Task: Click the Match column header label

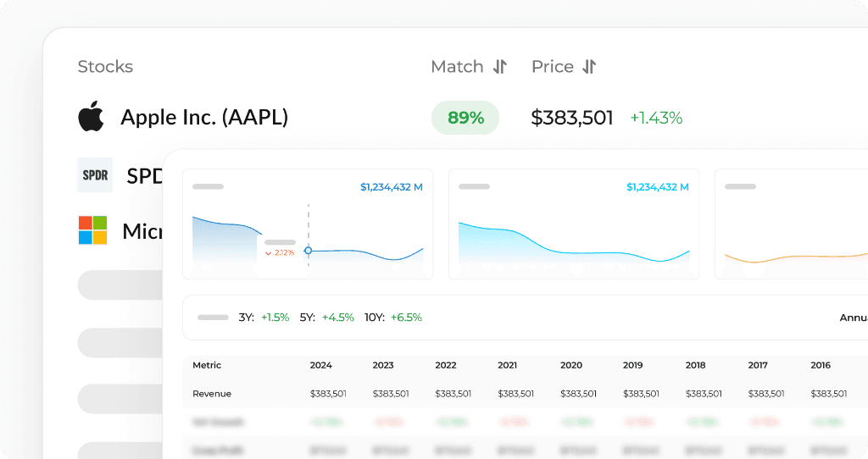Action: 457,67
